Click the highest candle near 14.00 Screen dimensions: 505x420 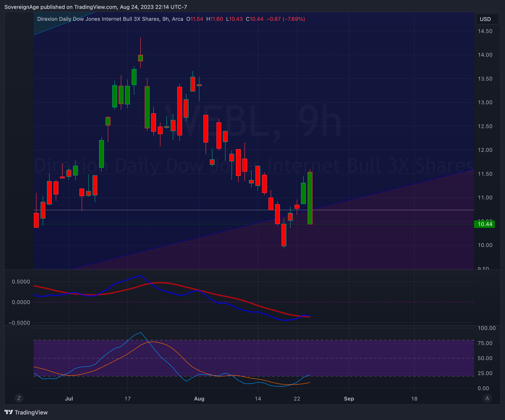tap(141, 58)
